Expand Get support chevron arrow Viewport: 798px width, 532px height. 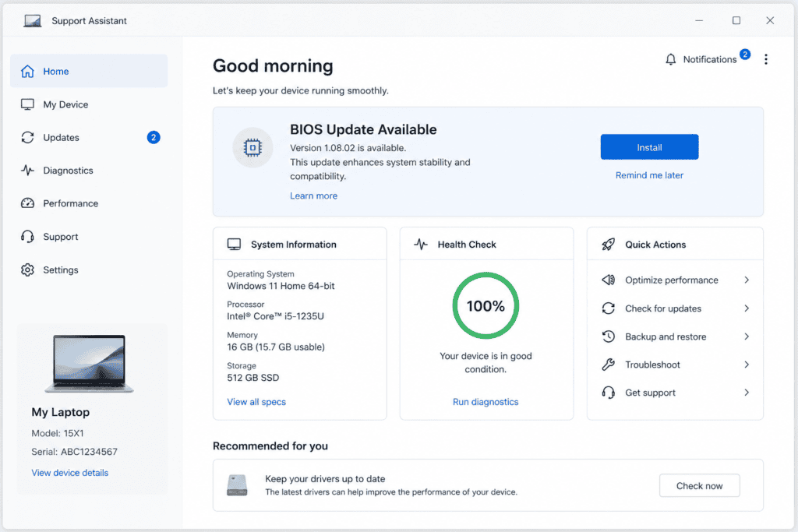tap(747, 393)
